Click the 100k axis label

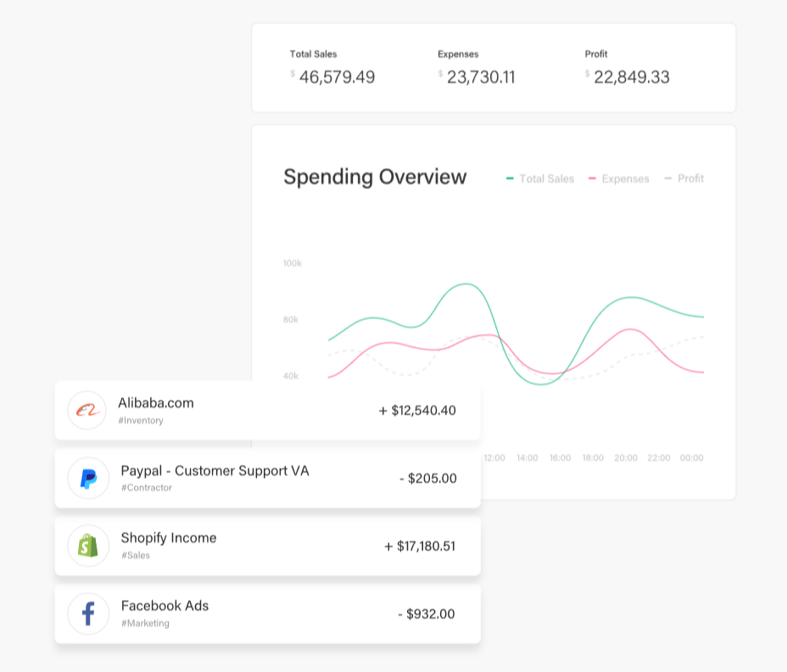pyautogui.click(x=292, y=263)
